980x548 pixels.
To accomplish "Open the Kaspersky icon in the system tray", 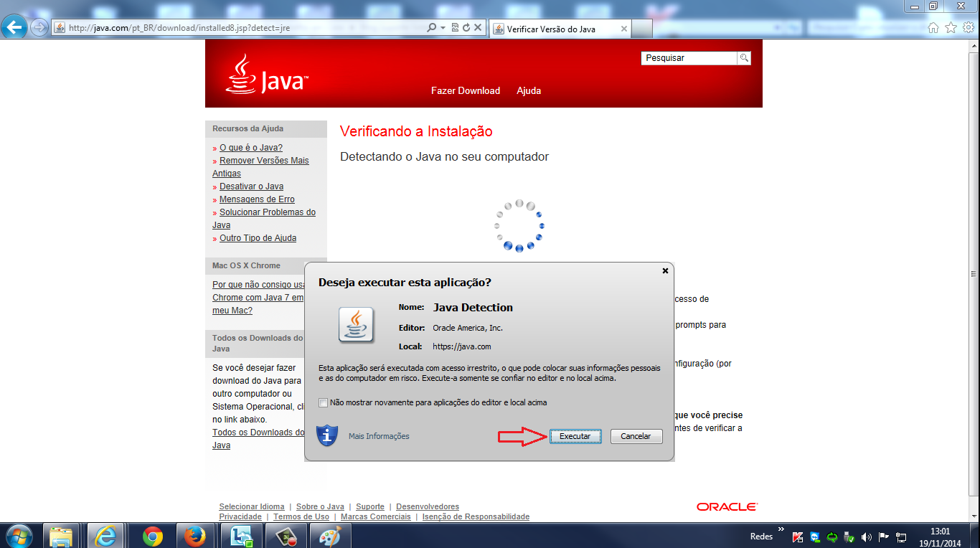I will (x=797, y=536).
